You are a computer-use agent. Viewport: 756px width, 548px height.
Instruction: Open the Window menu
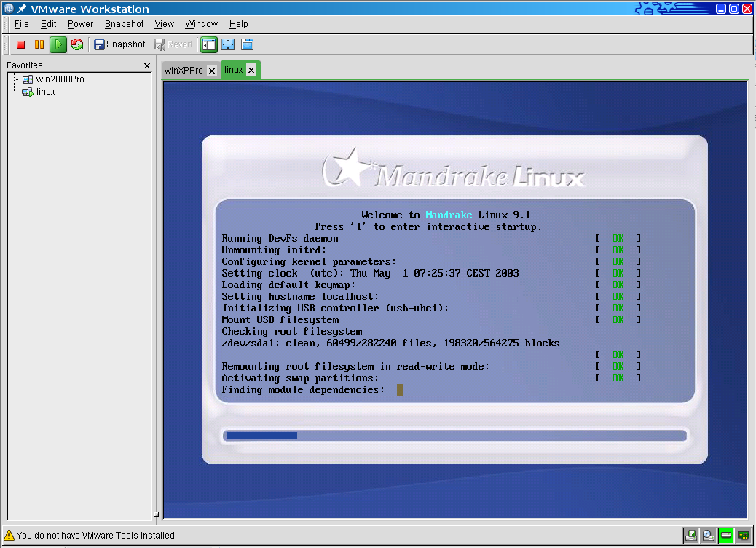(202, 24)
